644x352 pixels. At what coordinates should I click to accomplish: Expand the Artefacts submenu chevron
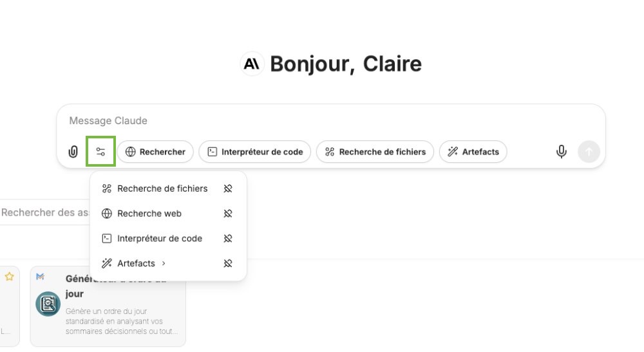pyautogui.click(x=164, y=263)
